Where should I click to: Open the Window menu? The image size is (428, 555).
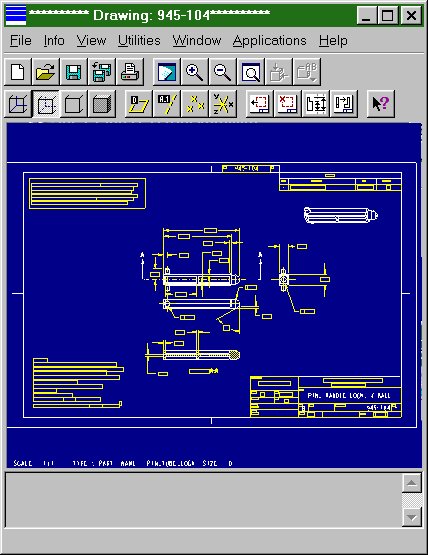(x=197, y=41)
